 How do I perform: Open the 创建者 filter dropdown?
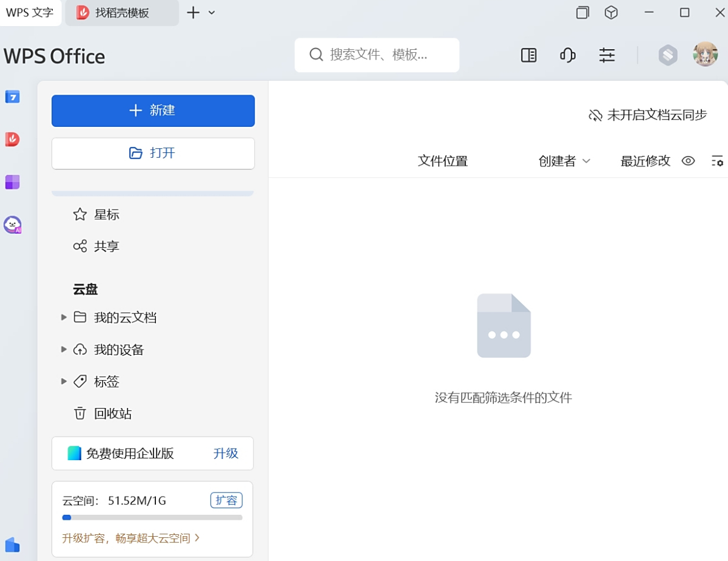coord(564,161)
